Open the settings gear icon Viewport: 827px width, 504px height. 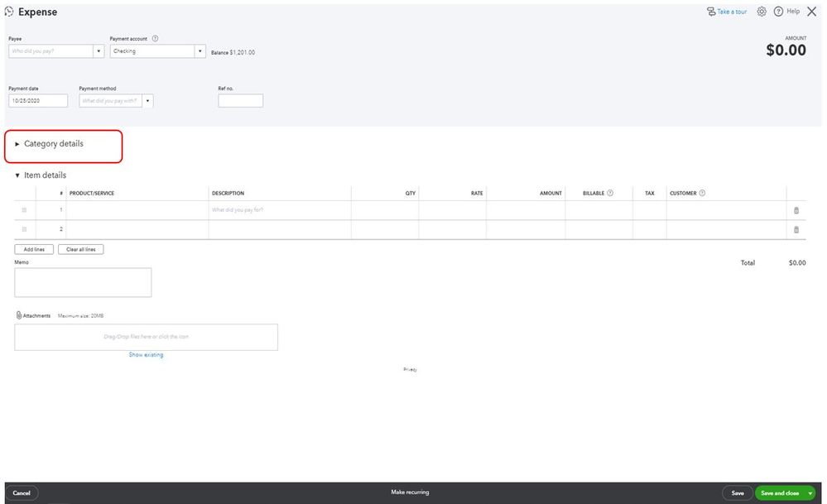click(761, 12)
